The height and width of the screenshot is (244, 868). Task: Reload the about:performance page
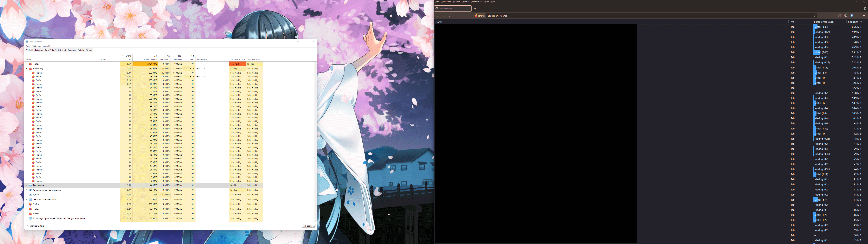(450, 16)
